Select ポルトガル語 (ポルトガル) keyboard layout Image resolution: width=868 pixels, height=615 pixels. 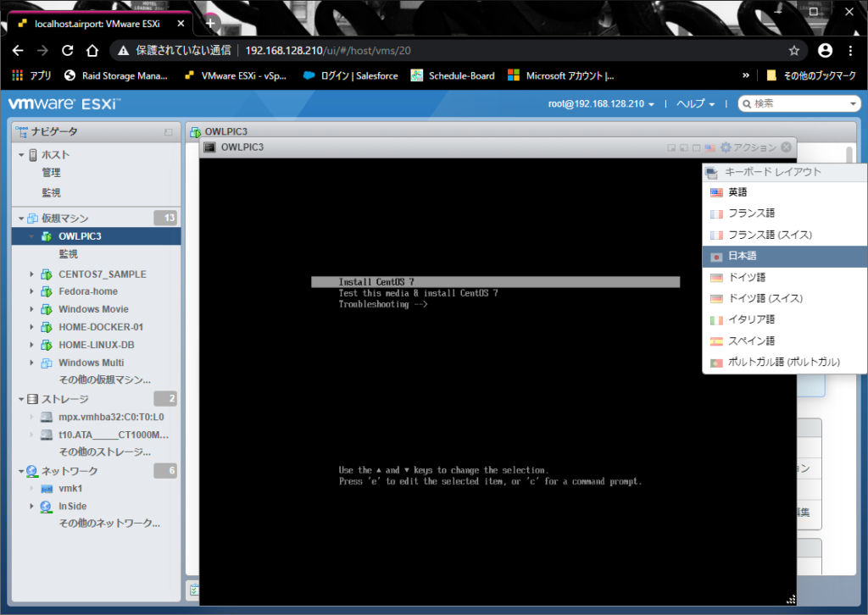click(x=784, y=363)
